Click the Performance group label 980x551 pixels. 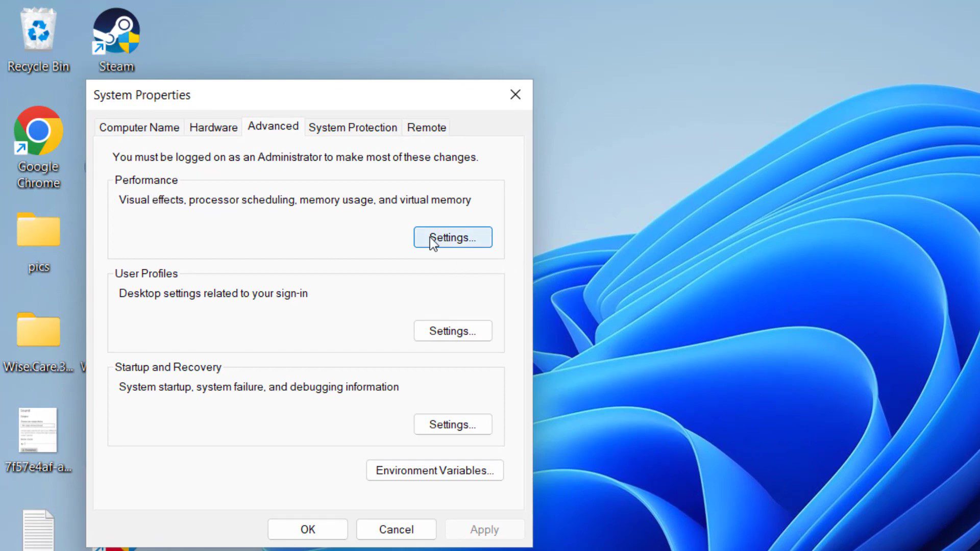(x=146, y=180)
